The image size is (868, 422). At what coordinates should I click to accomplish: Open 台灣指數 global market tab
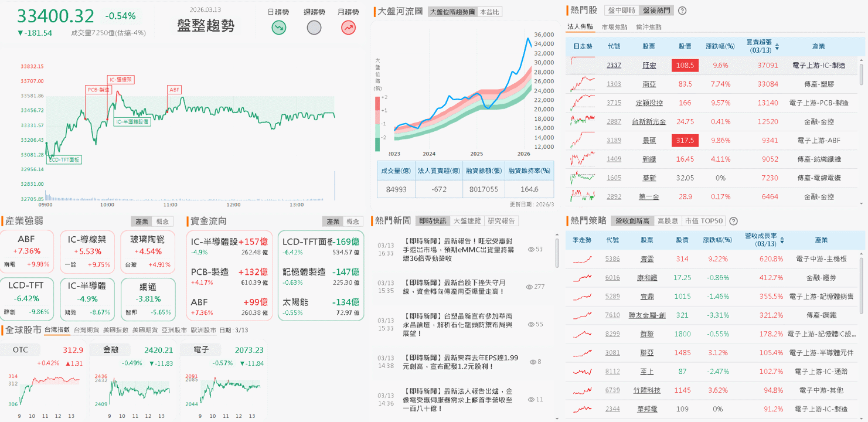[x=57, y=330]
